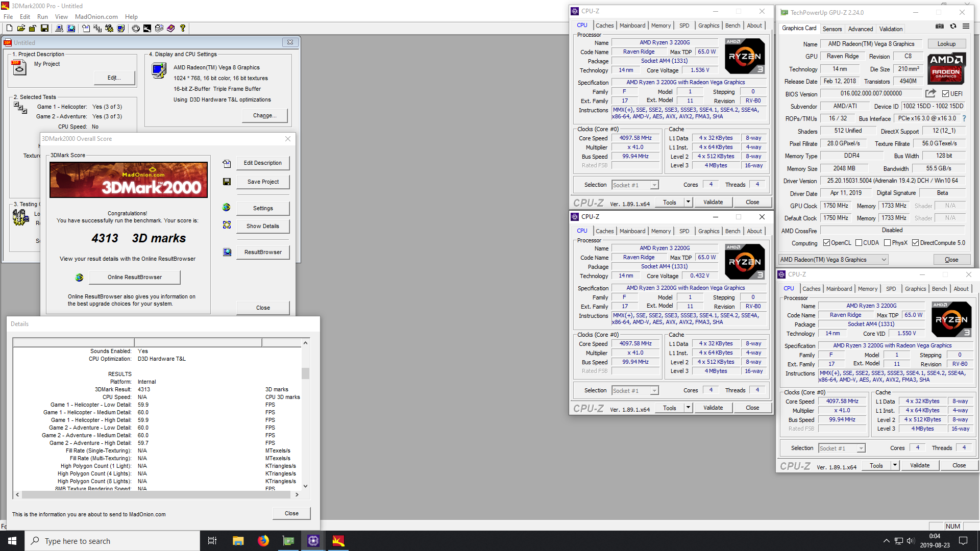The height and width of the screenshot is (551, 980).
Task: Open File Explorer from taskbar
Action: (238, 541)
